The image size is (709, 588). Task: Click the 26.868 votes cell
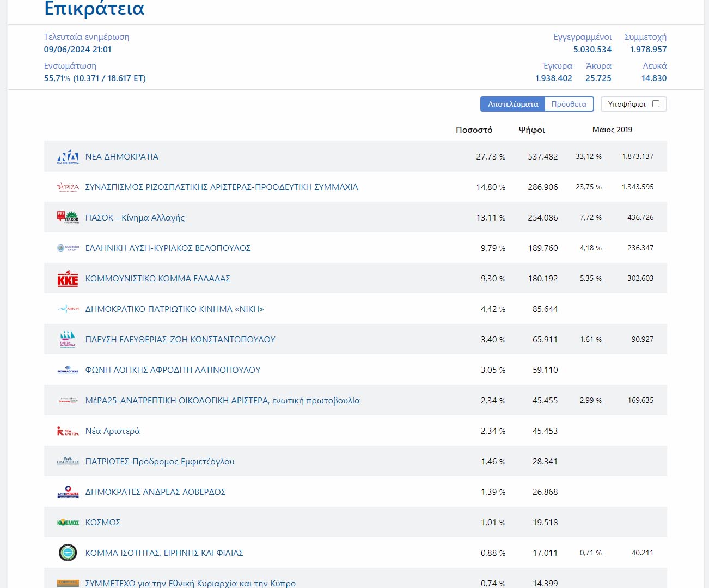click(545, 492)
